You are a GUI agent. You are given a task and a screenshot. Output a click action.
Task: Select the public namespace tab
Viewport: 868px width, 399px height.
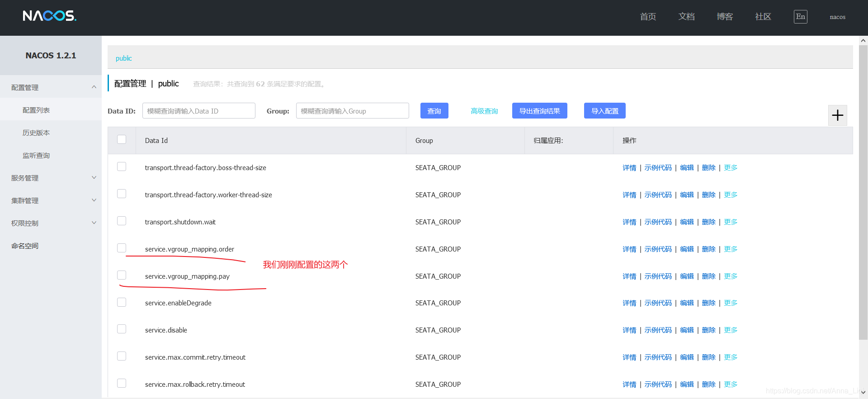(x=123, y=58)
